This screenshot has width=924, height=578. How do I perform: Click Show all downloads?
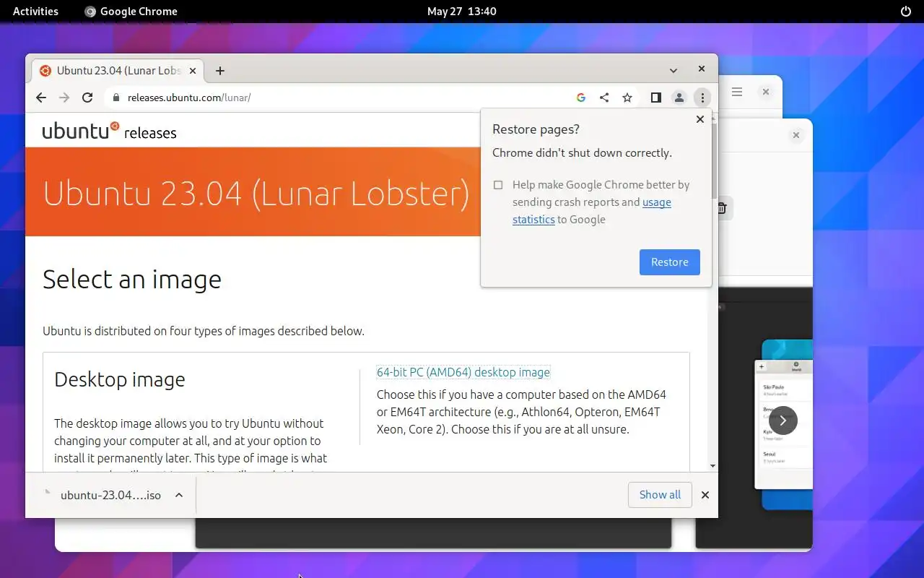(x=660, y=495)
